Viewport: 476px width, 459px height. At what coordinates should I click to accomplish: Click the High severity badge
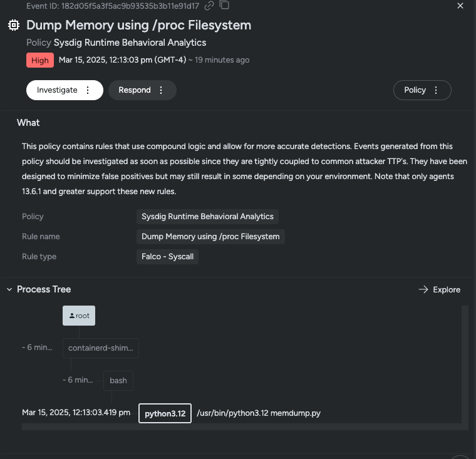coord(40,60)
